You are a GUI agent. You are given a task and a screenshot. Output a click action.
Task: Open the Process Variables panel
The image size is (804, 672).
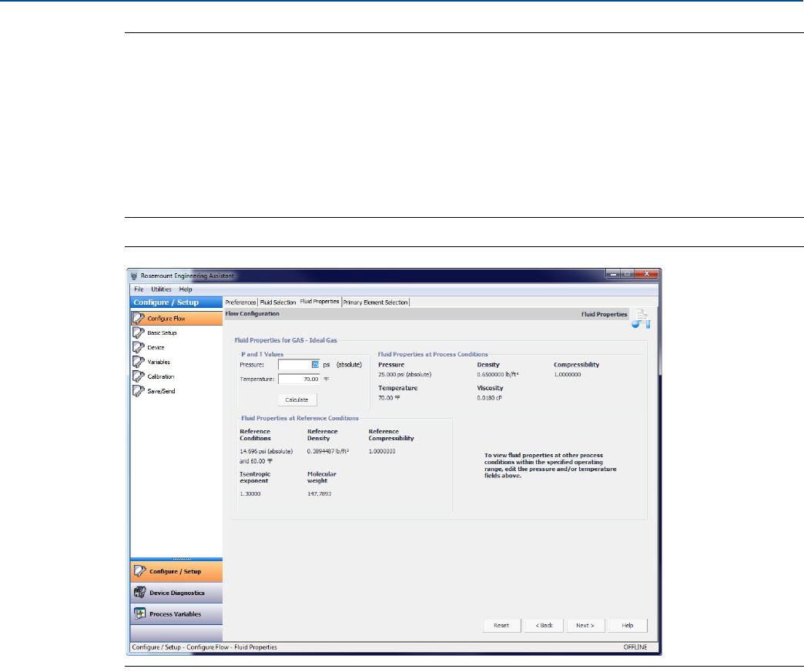[176, 614]
